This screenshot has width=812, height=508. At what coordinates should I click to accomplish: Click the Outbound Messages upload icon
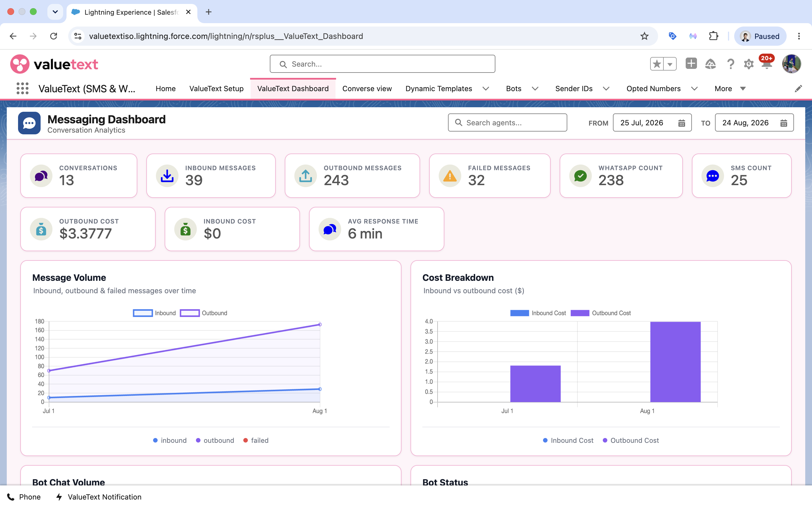(306, 176)
